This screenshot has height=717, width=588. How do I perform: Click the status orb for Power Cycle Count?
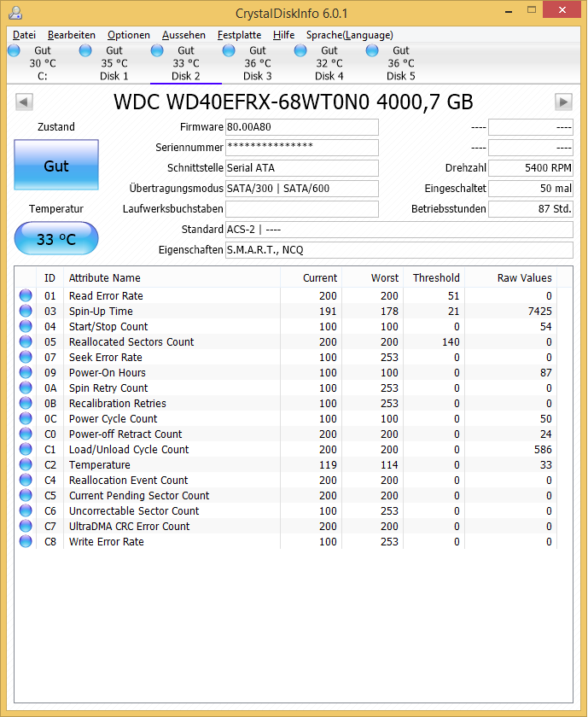click(26, 418)
